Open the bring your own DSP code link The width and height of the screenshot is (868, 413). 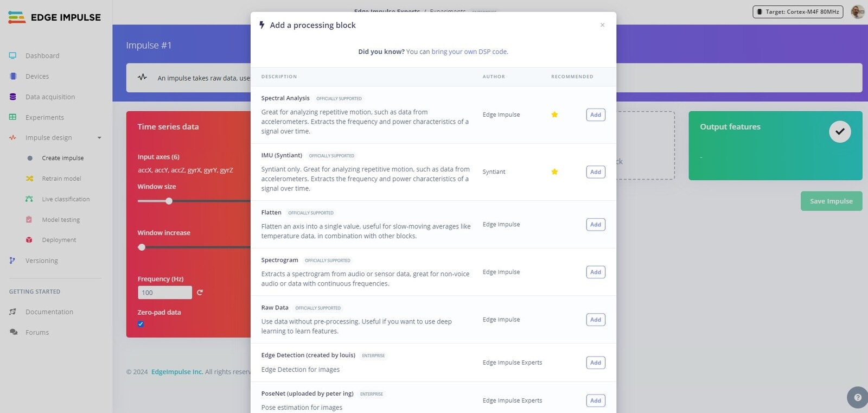coord(469,52)
